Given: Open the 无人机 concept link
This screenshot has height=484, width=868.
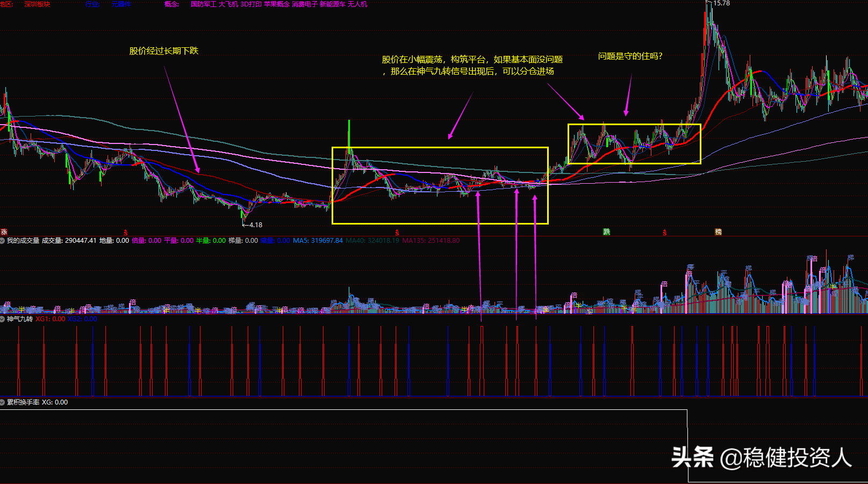Looking at the screenshot, I should 357,4.
